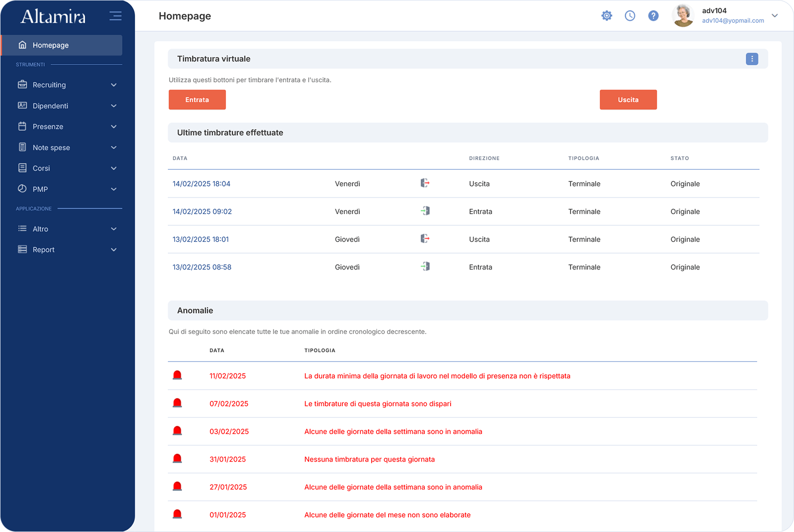Click the PMP pie chart icon

22,189
